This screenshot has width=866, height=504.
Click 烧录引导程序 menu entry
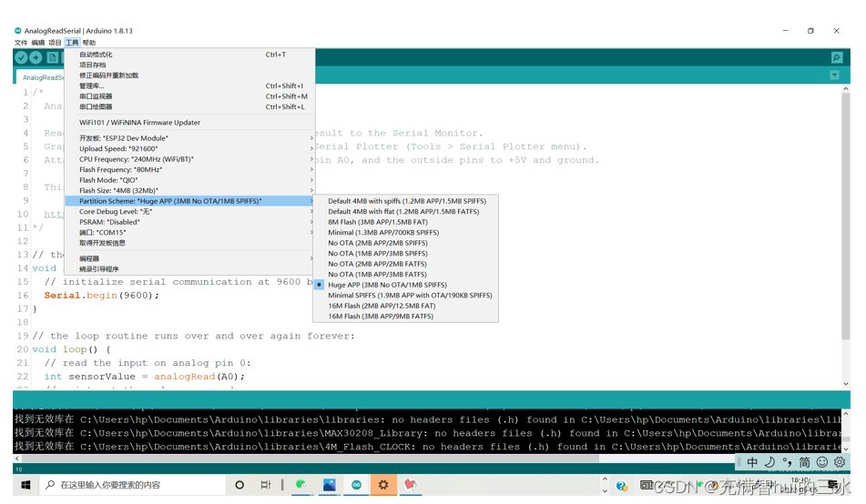[x=189, y=269]
